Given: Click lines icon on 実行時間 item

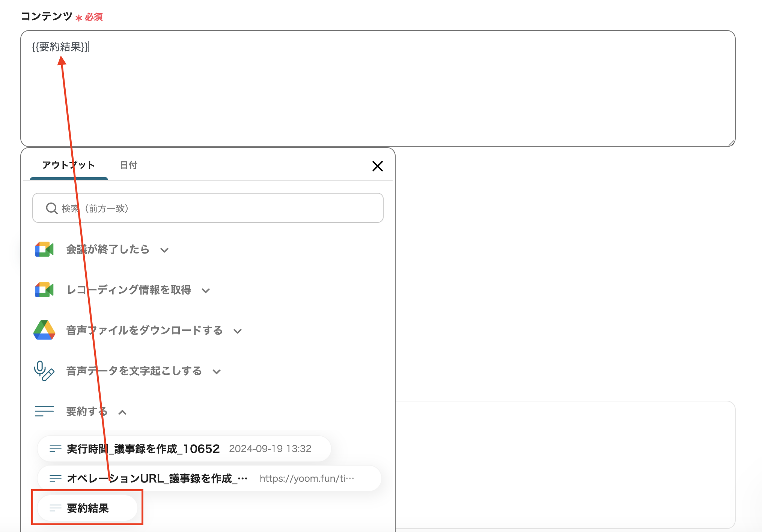Looking at the screenshot, I should [56, 449].
